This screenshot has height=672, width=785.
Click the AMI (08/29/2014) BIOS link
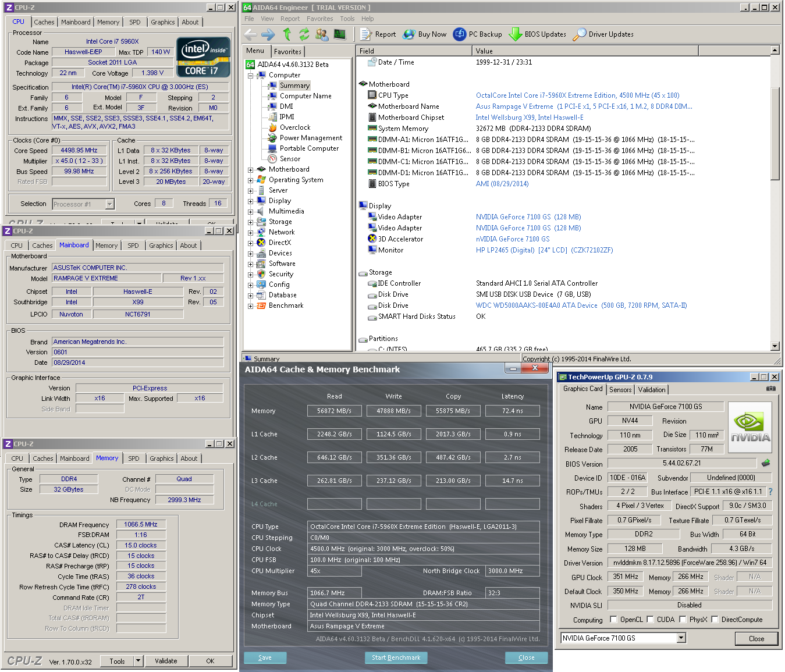(502, 184)
